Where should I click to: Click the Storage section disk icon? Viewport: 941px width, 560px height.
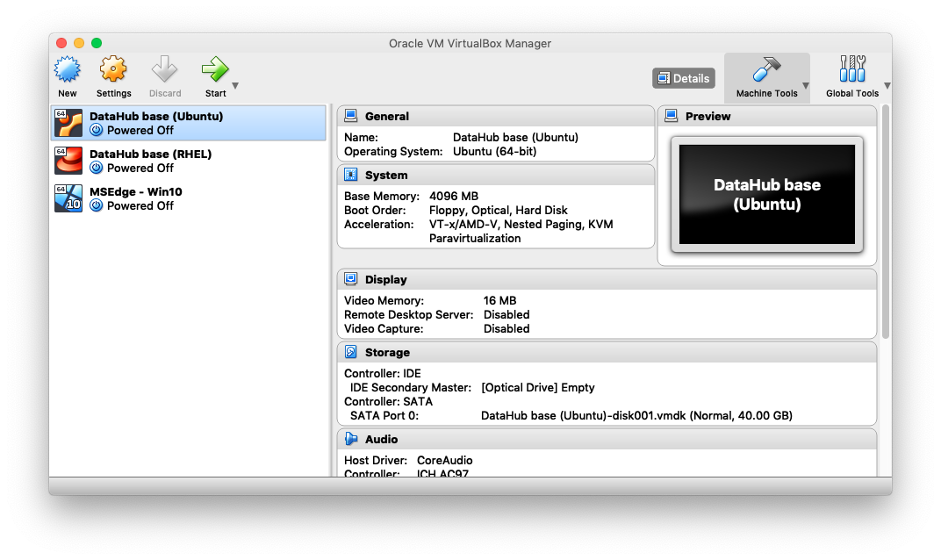(x=351, y=352)
